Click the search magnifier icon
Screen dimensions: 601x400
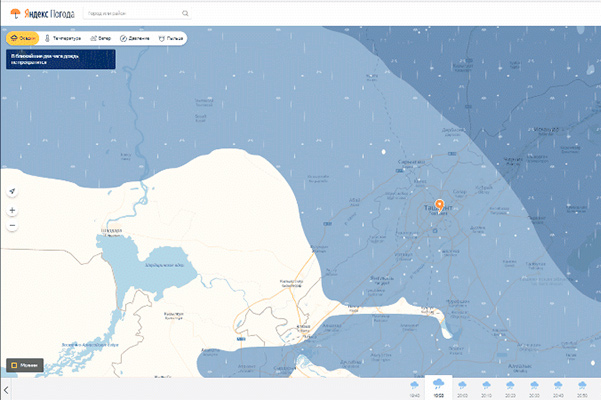tap(186, 15)
